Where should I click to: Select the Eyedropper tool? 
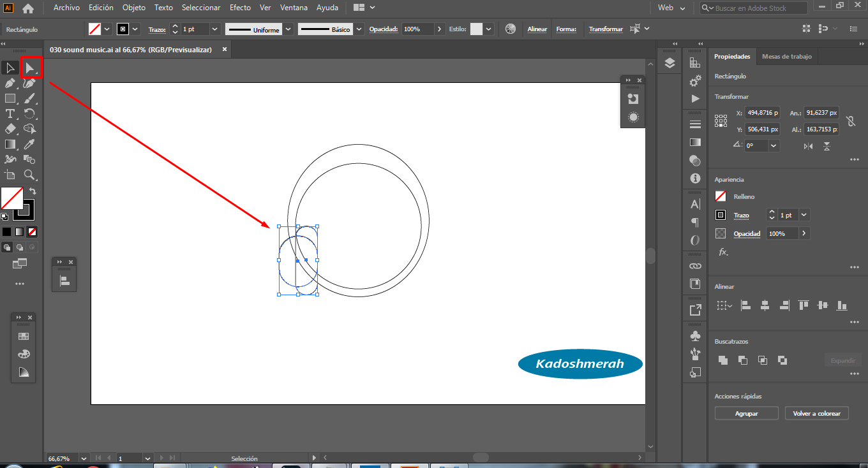pyautogui.click(x=30, y=144)
